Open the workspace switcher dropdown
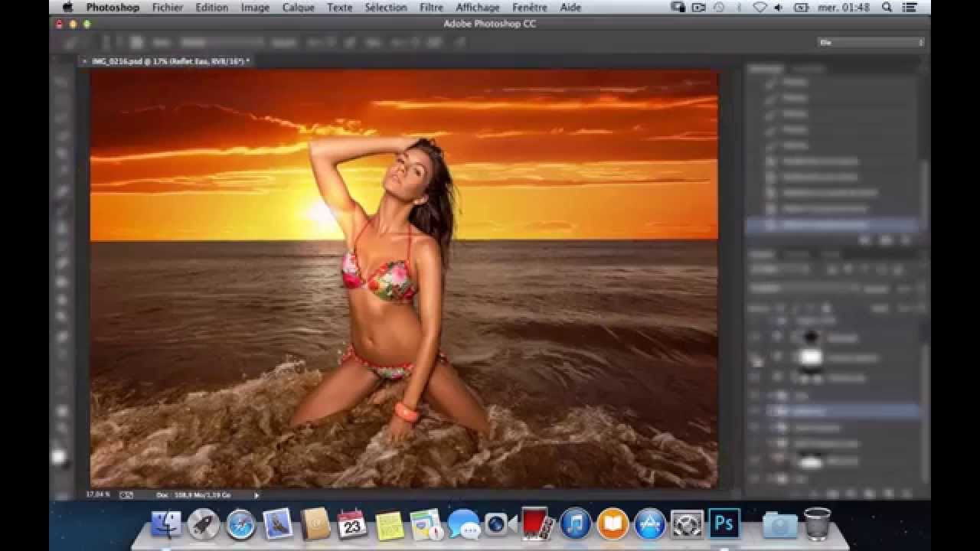This screenshot has height=551, width=980. (871, 42)
